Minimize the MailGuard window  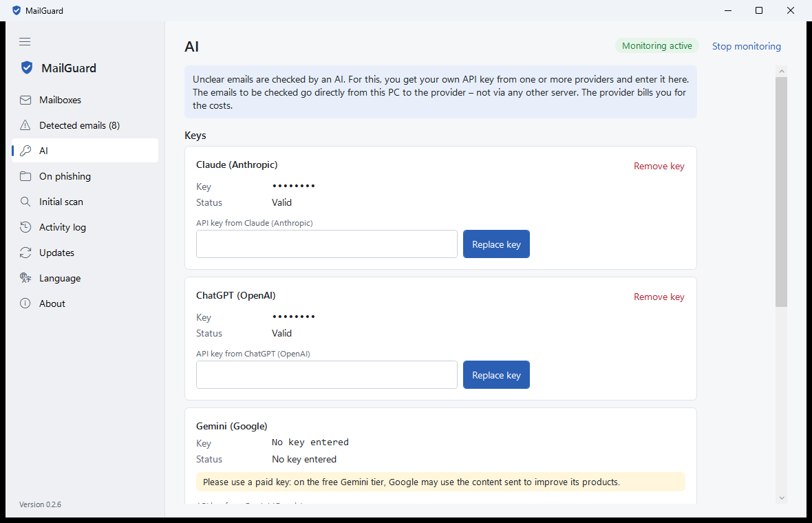(728, 10)
